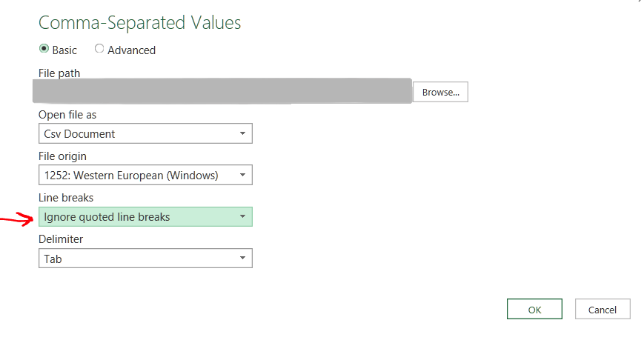Viewport: 644px width, 340px height.
Task: Click the 'File origin' label
Action: (62, 156)
